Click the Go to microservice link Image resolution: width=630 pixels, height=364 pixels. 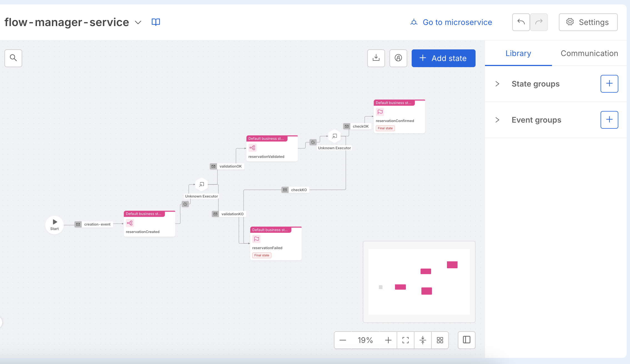pos(457,22)
